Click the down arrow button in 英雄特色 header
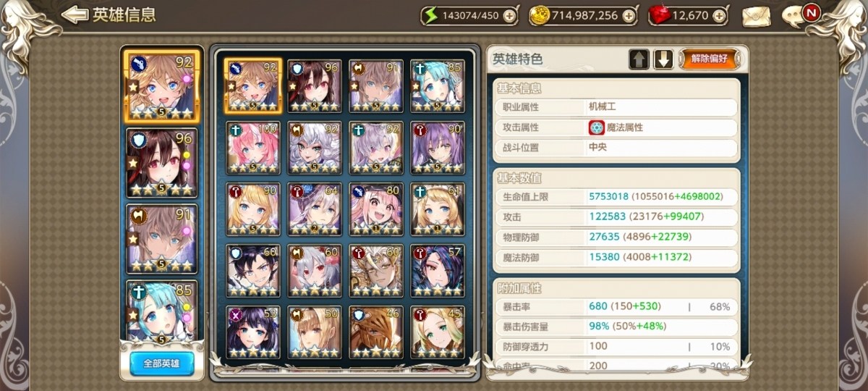This screenshot has height=391, width=868. pyautogui.click(x=663, y=59)
